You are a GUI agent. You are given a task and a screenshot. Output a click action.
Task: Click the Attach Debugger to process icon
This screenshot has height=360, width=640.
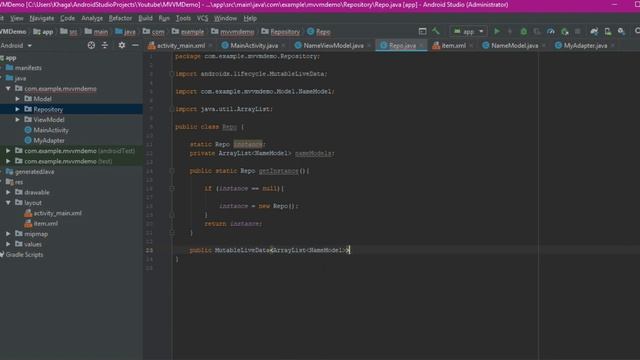565,31
